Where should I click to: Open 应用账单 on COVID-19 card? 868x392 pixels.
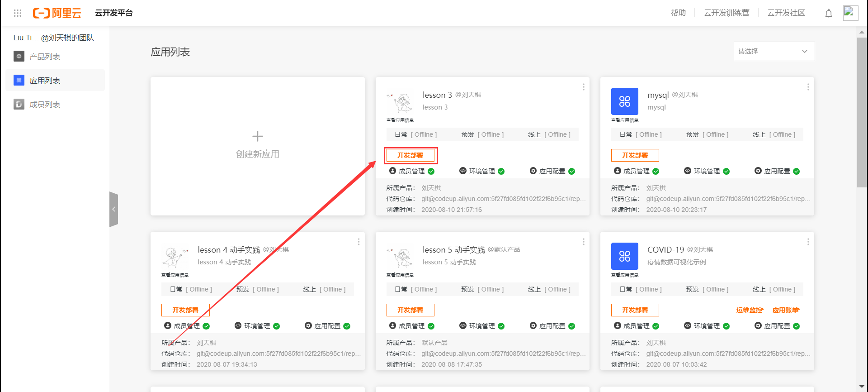tap(786, 310)
